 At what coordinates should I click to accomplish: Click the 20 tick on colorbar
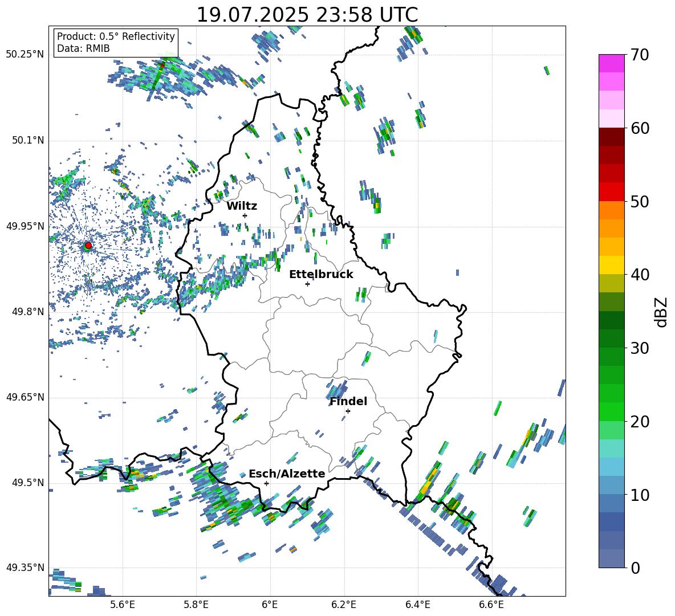coord(640,421)
